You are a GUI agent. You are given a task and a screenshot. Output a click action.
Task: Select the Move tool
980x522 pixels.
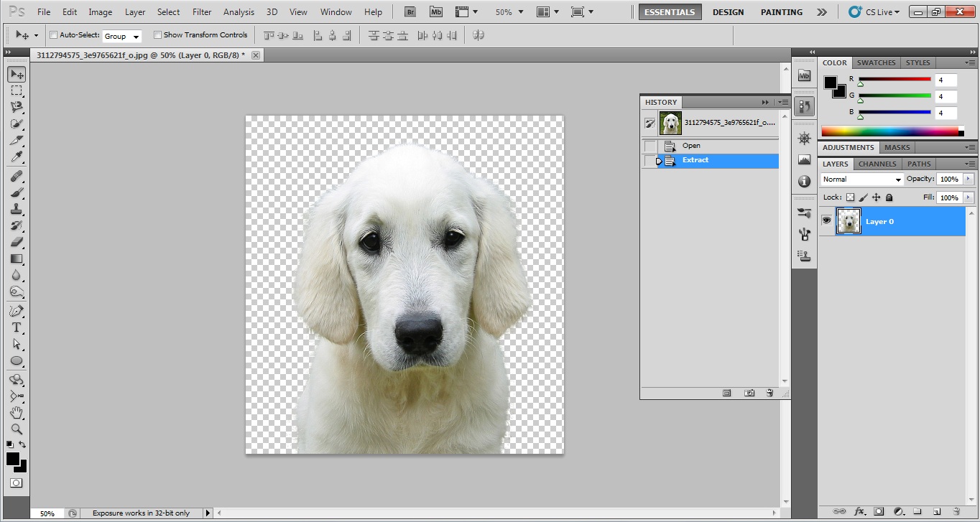point(16,74)
